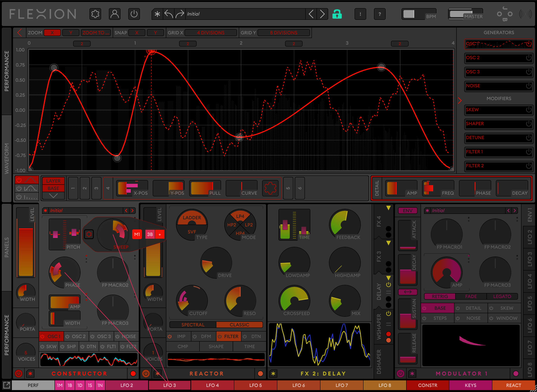The height and width of the screenshot is (392, 537).
Task: Open the GRID X 4 DIVISIONS selector
Action: 211,33
